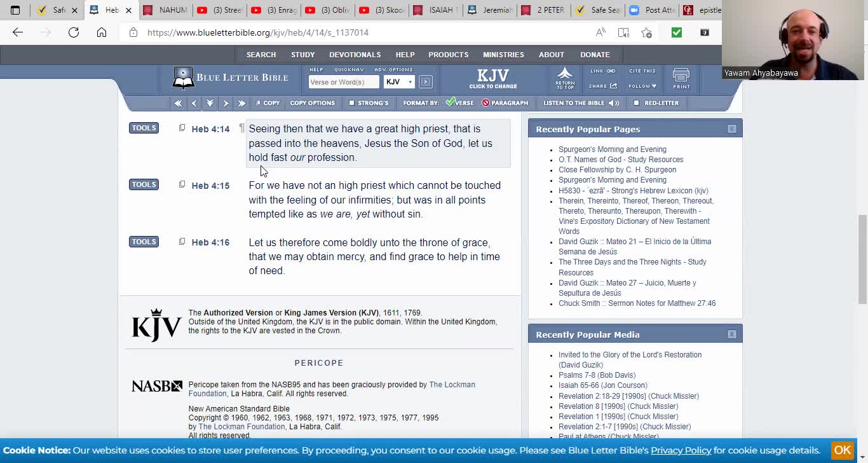Click site lock icon in address bar
The height and width of the screenshot is (463, 868).
[133, 32]
